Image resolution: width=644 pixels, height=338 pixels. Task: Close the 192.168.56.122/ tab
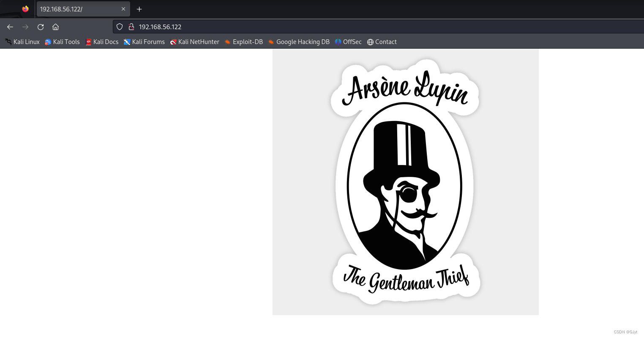click(123, 9)
